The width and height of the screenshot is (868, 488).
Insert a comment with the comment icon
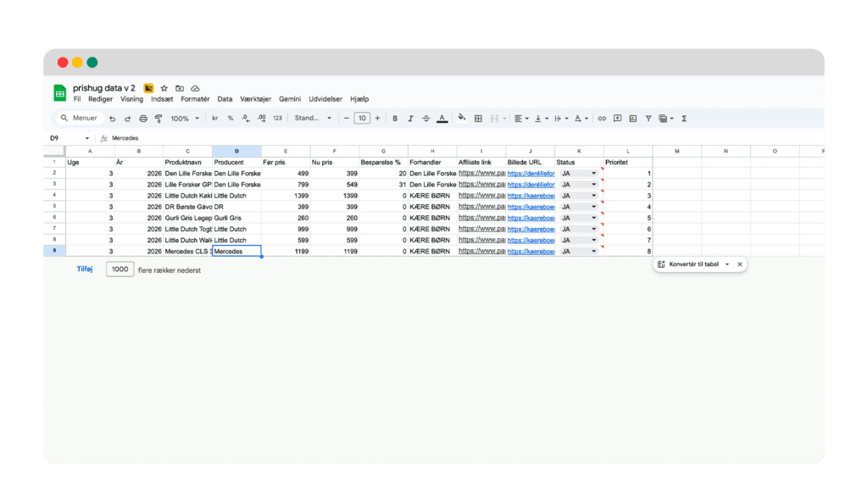[617, 118]
